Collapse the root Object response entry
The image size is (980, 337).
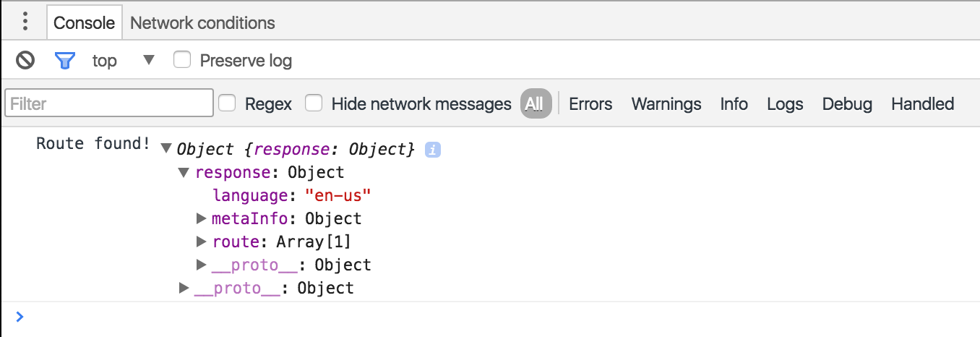click(166, 150)
